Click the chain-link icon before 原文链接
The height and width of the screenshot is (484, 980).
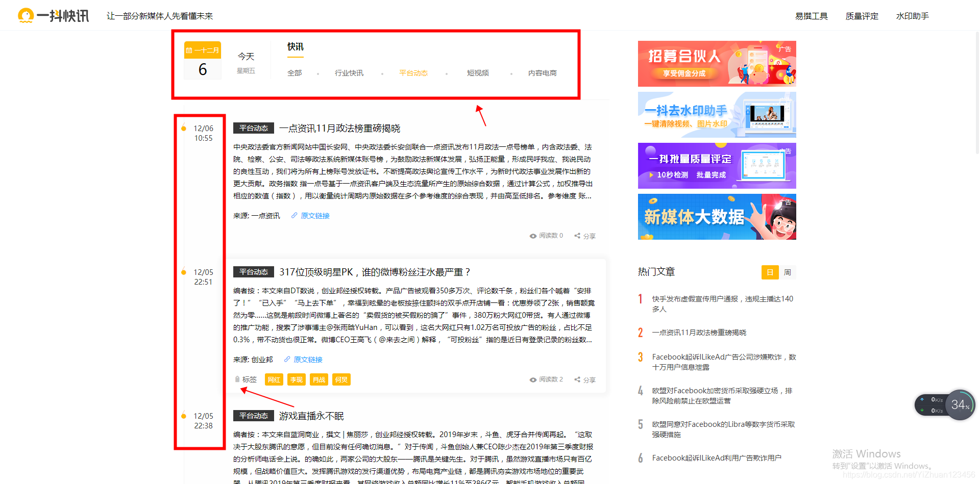tap(294, 215)
